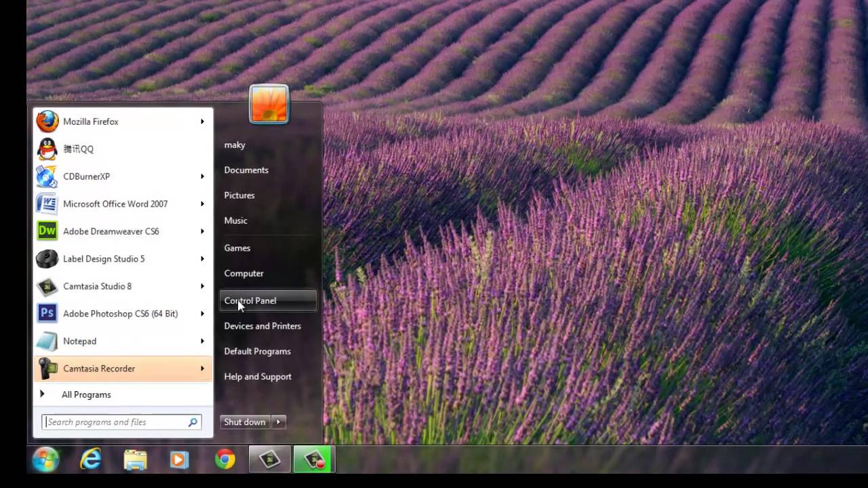Screen dimensions: 868x488
Task: Start Camtasia Studio 8
Action: pyautogui.click(x=97, y=286)
